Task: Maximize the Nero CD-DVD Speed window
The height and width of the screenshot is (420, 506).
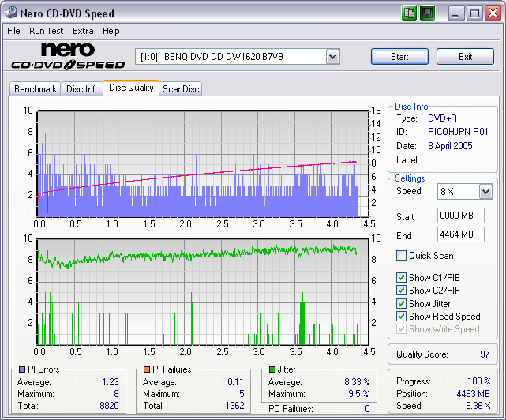Action: [475, 13]
